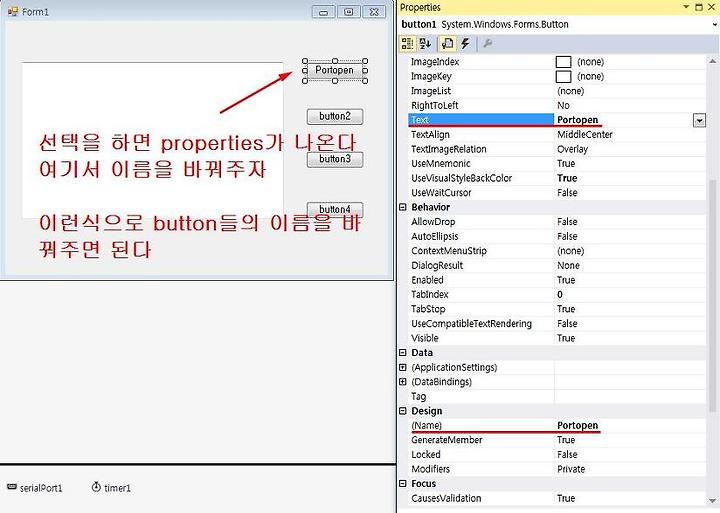Viewport: 720px width, 513px height.
Task: Select the serialPort1 component
Action: (35, 488)
